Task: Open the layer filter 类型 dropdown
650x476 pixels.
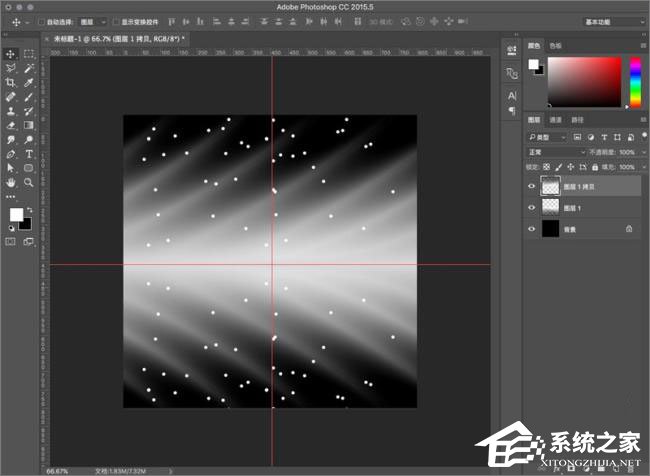Action: click(x=547, y=137)
